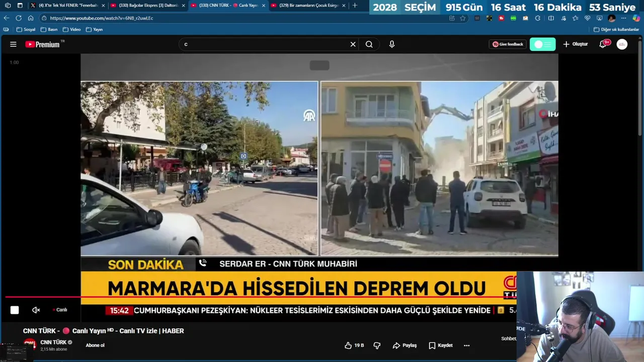Screen dimensions: 644x362
Task: Click the apps grid icon in address bar
Action: tap(452, 18)
